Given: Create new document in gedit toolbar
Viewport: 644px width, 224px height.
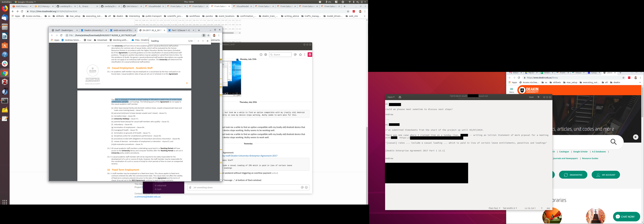Looking at the screenshot, I should pos(400,97).
